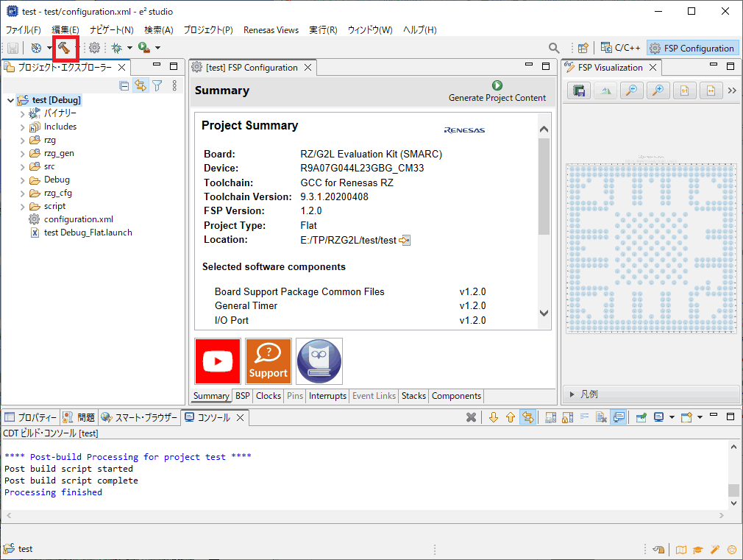The height and width of the screenshot is (560, 743).
Task: Click the Open Perspective icon
Action: click(x=583, y=48)
